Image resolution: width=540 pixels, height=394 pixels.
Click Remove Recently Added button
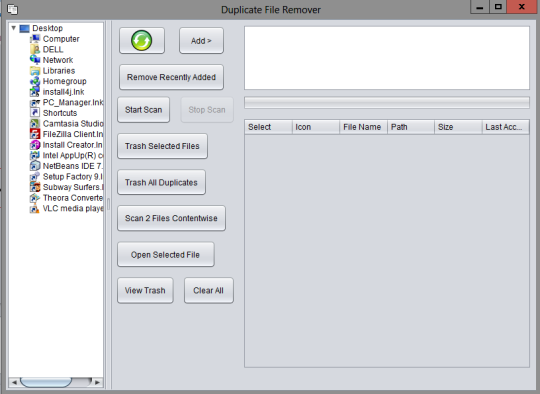[x=171, y=77]
